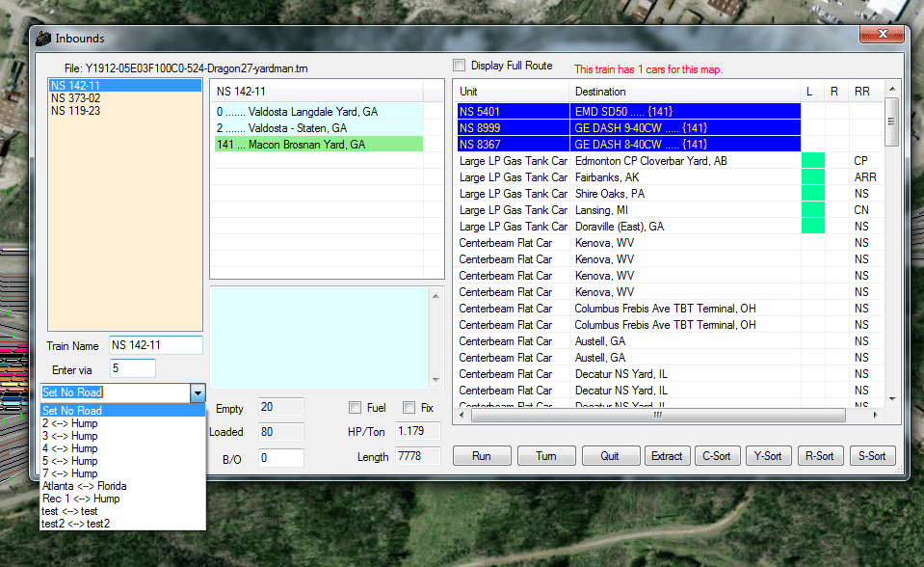
Task: Select Atlanta <--> Florida road option
Action: pyautogui.click(x=122, y=486)
